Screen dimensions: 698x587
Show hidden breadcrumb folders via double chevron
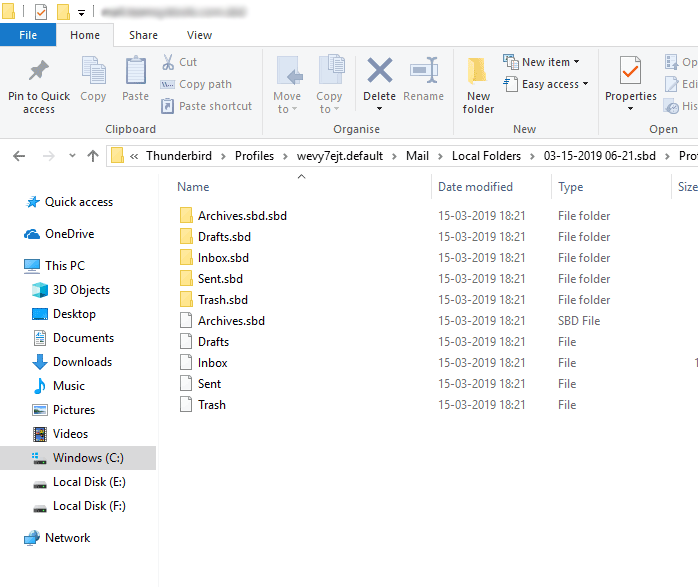click(x=134, y=156)
